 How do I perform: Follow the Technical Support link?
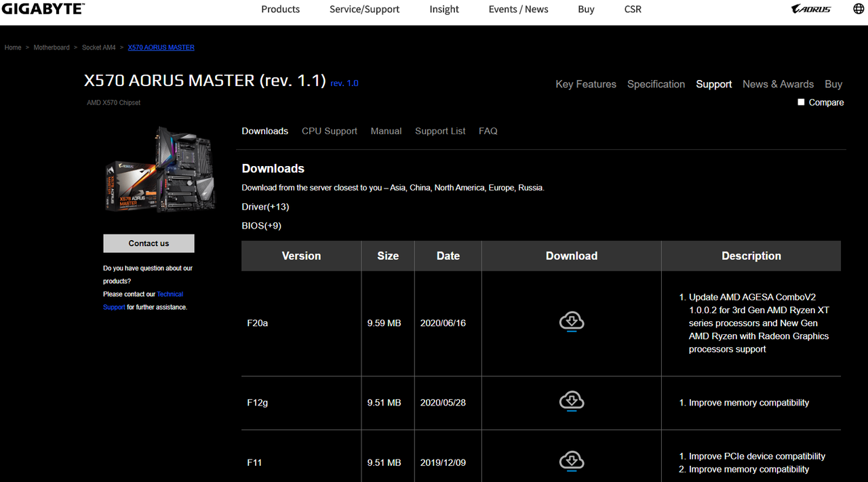coord(143,300)
